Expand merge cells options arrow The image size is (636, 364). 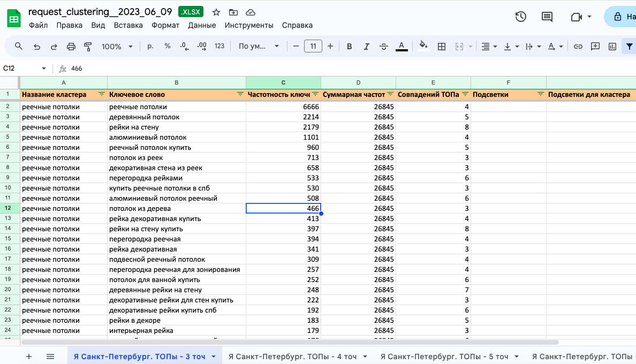pos(471,47)
